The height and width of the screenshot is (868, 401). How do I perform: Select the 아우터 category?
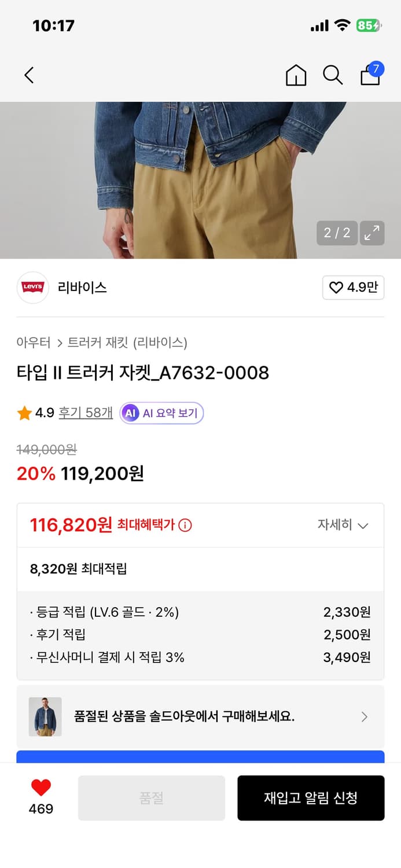[35, 343]
